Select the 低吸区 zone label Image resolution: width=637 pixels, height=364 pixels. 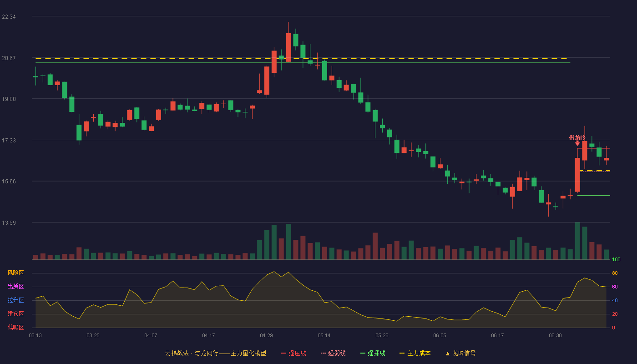coord(15,328)
